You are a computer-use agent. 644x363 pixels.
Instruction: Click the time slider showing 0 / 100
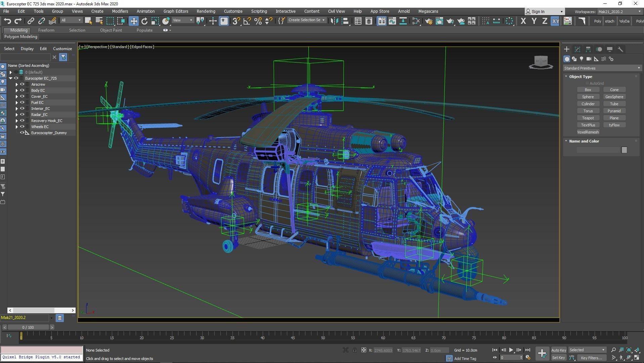pos(28,327)
